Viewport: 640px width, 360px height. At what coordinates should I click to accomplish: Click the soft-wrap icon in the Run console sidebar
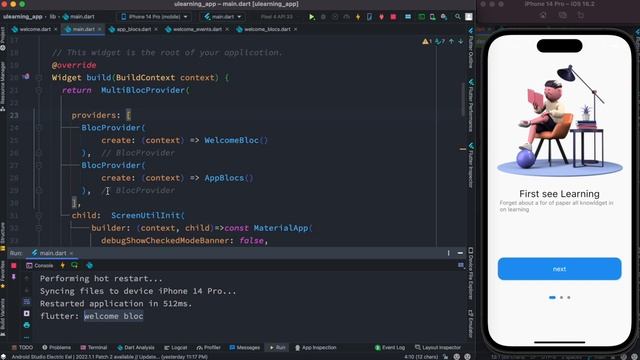(27, 302)
